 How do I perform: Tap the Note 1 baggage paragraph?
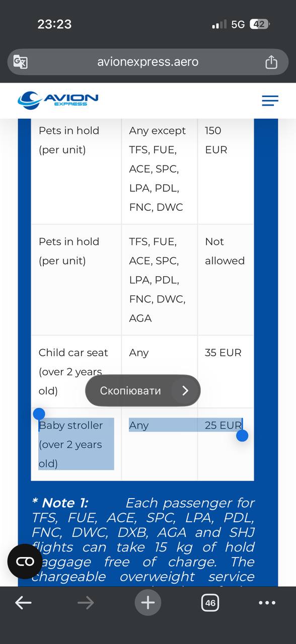click(x=143, y=541)
